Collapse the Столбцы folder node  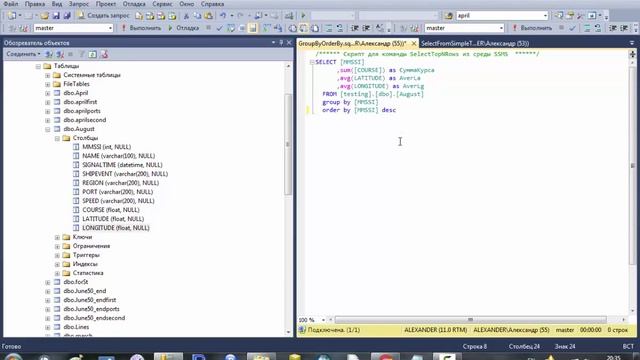coord(57,138)
